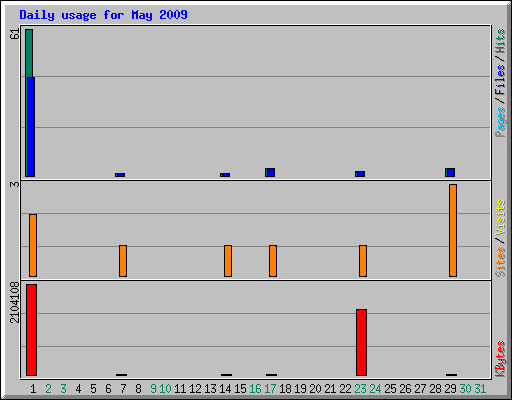Viewport: 512px width, 400px height.
Task: Click the tiny KBytes mark for day 7
Action: pyautogui.click(x=122, y=375)
